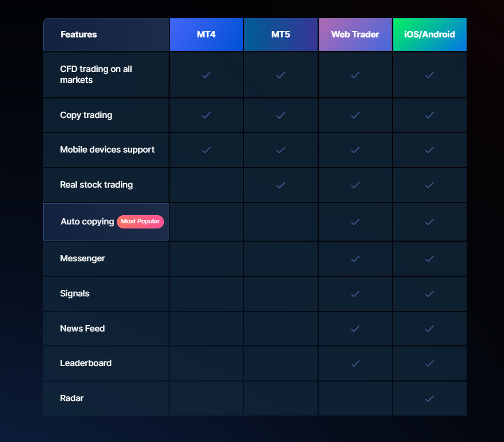Click the Web Trader checkmark for Leaderboard

click(355, 363)
